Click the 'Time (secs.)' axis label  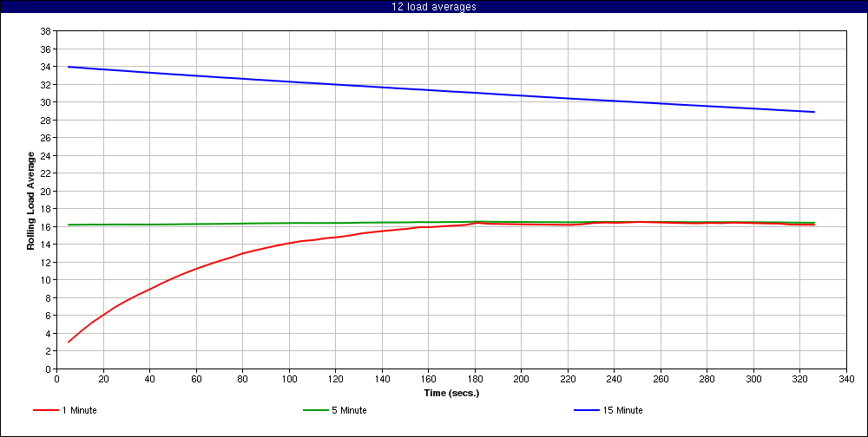(x=451, y=394)
